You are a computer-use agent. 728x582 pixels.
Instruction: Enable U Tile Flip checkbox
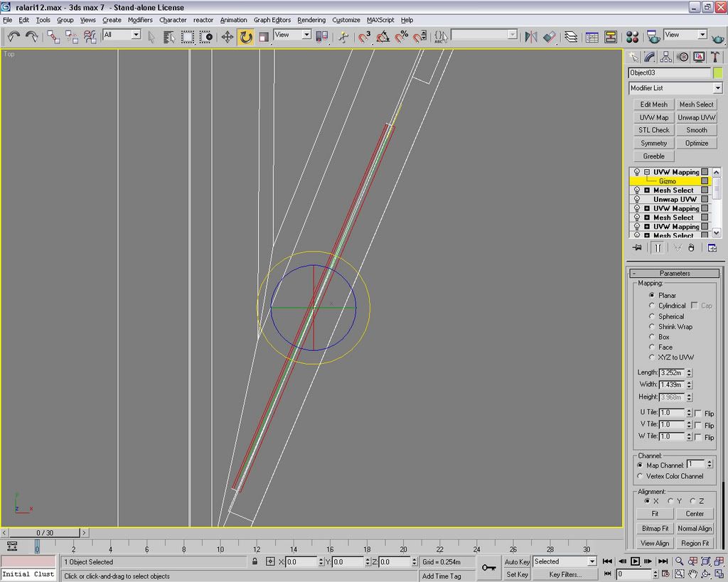coord(698,413)
